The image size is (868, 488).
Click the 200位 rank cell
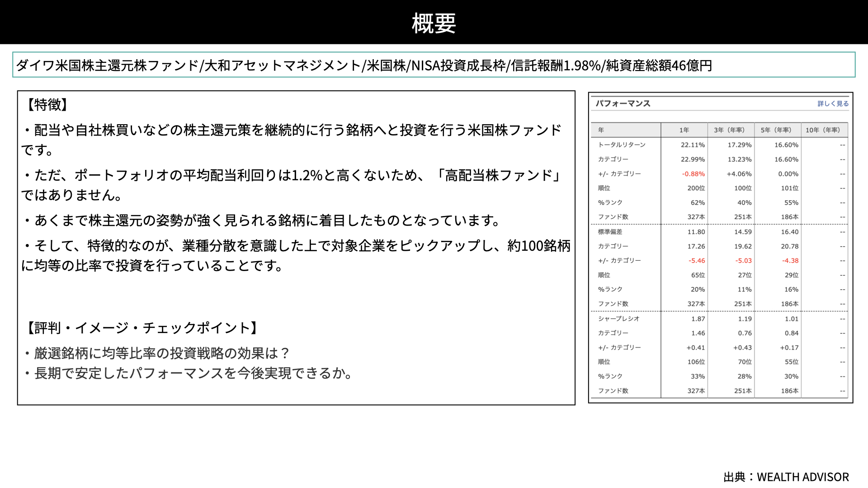[x=696, y=188]
